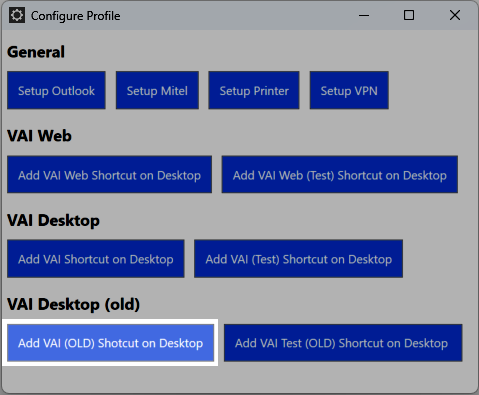Open the Setup VPN option
The height and width of the screenshot is (395, 479).
pyautogui.click(x=349, y=90)
